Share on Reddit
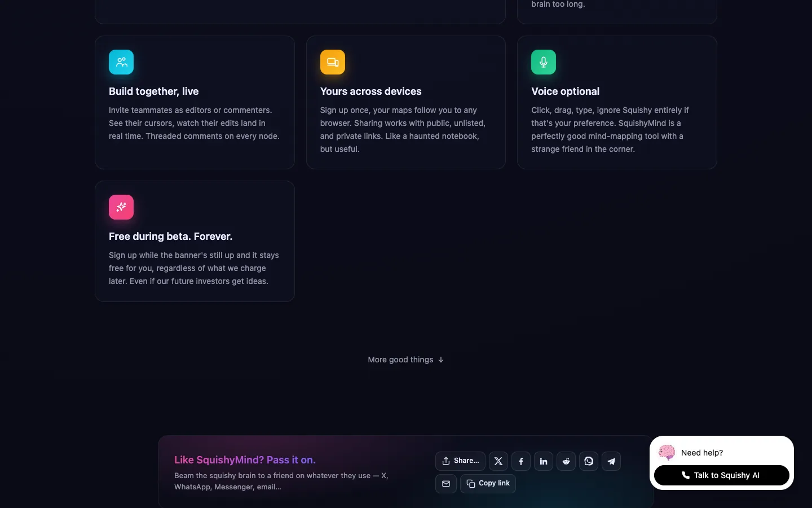Image resolution: width=812 pixels, height=508 pixels. coord(566,461)
